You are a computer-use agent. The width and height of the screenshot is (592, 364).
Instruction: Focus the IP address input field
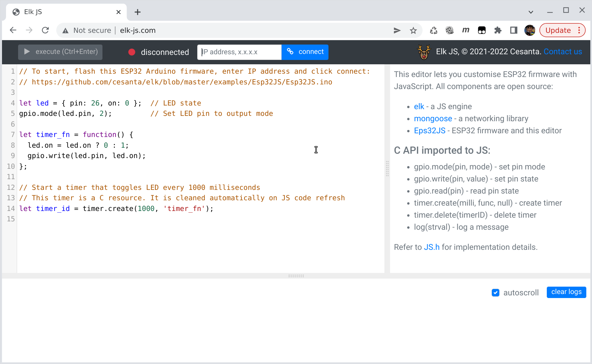[239, 52]
